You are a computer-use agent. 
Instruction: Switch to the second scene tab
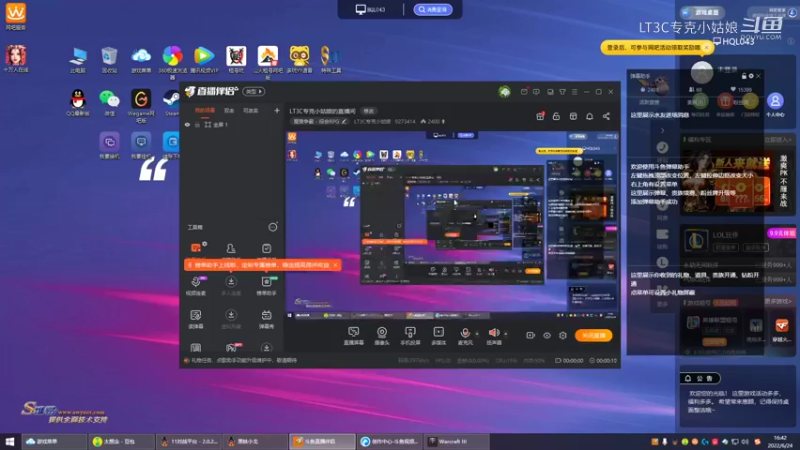pos(229,111)
